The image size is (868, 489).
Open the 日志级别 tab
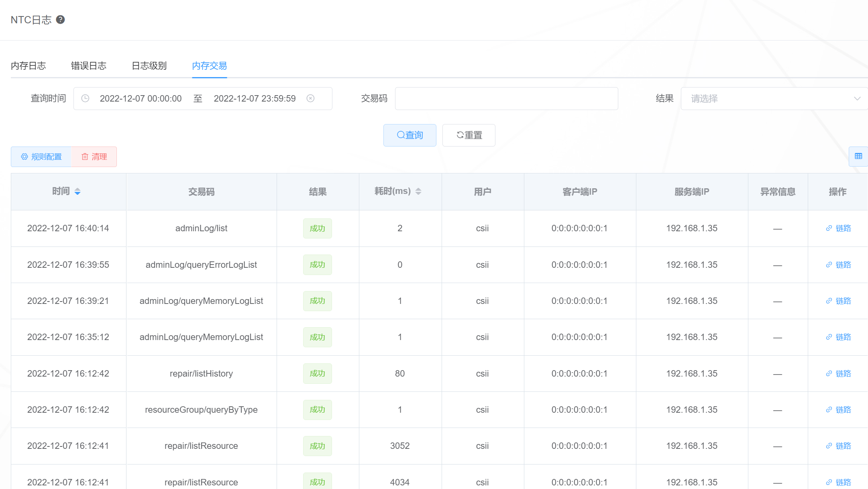click(x=149, y=66)
